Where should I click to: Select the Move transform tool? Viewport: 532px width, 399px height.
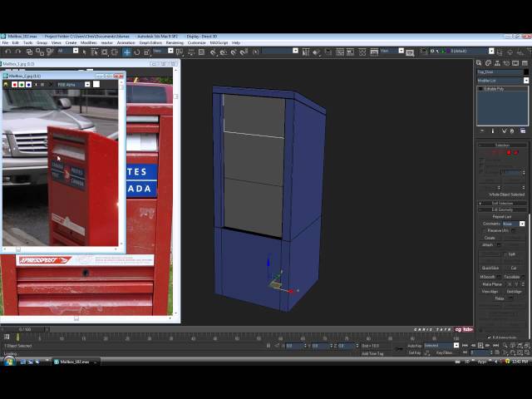(127, 52)
